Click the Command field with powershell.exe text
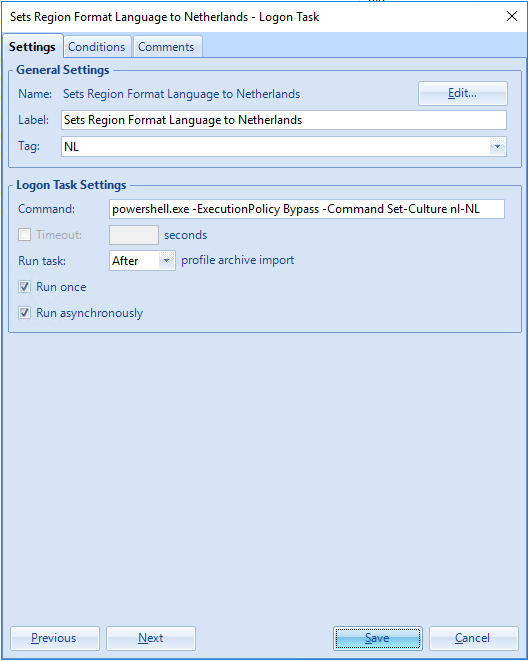529x661 pixels. [x=306, y=209]
